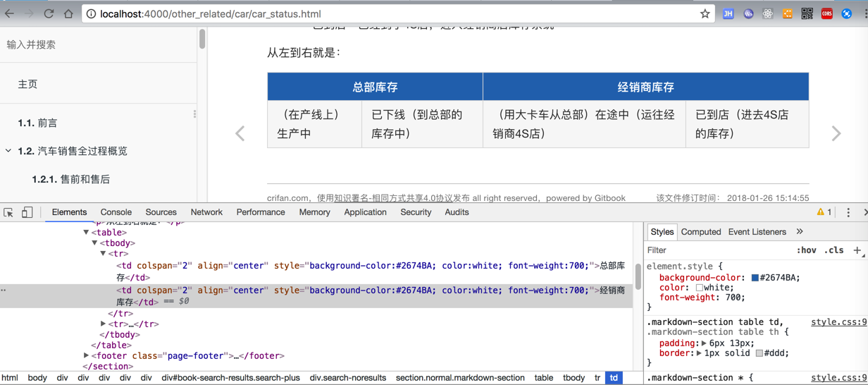This screenshot has height=385, width=868.
Task: Show site info icon in the address bar
Action: pyautogui.click(x=92, y=14)
